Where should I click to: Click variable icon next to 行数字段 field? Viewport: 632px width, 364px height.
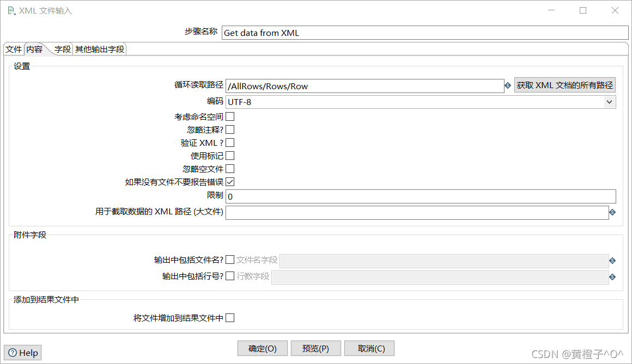[x=612, y=277]
